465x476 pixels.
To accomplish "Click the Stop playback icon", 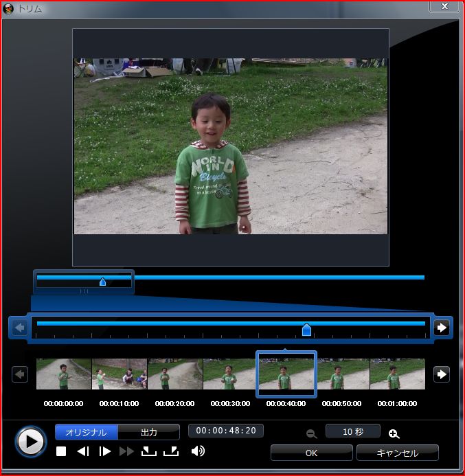I will [61, 451].
